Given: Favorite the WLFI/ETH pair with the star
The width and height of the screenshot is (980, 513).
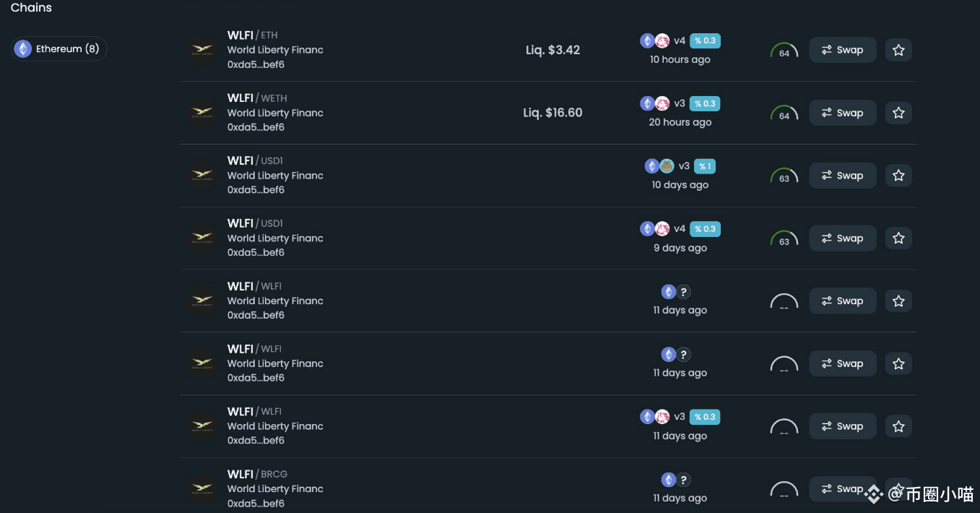Looking at the screenshot, I should (898, 50).
